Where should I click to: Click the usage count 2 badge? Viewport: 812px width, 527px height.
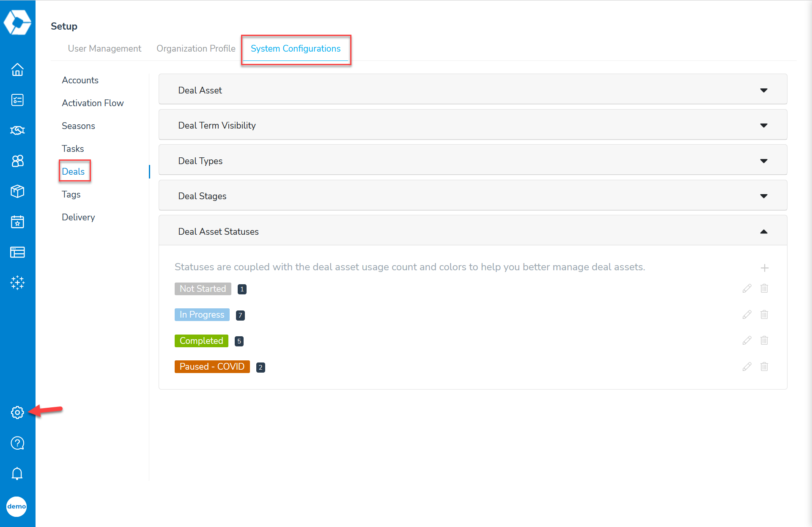(261, 368)
